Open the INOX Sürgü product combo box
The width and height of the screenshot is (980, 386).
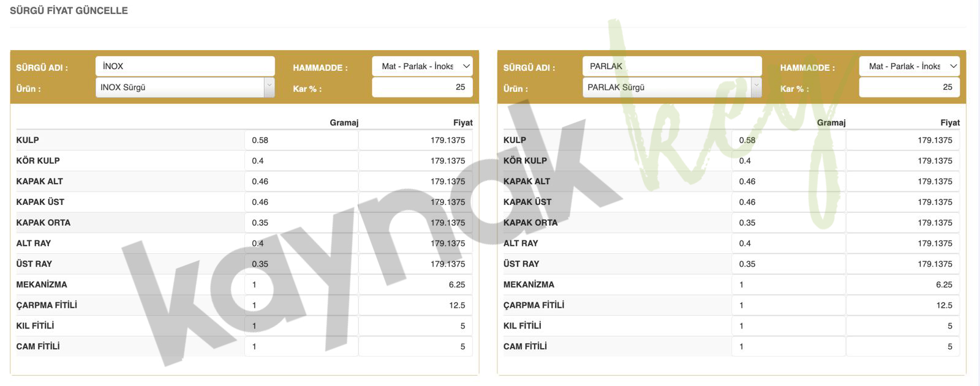185,87
